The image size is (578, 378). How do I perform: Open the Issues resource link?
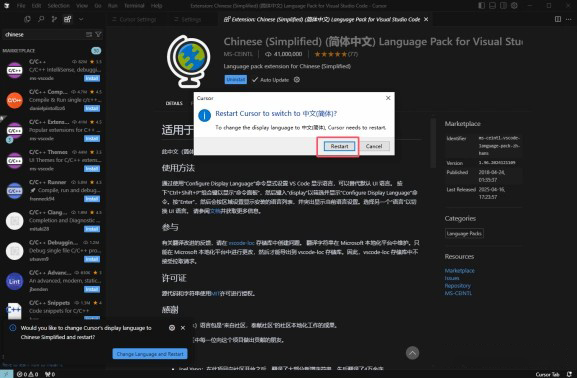[x=452, y=278]
